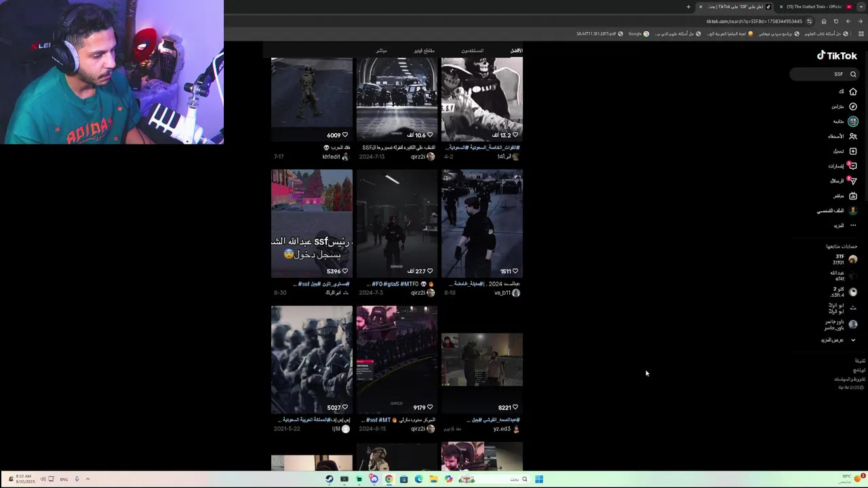Open the video thumbnail with 5396 likes
This screenshot has height=488, width=868.
pyautogui.click(x=312, y=223)
